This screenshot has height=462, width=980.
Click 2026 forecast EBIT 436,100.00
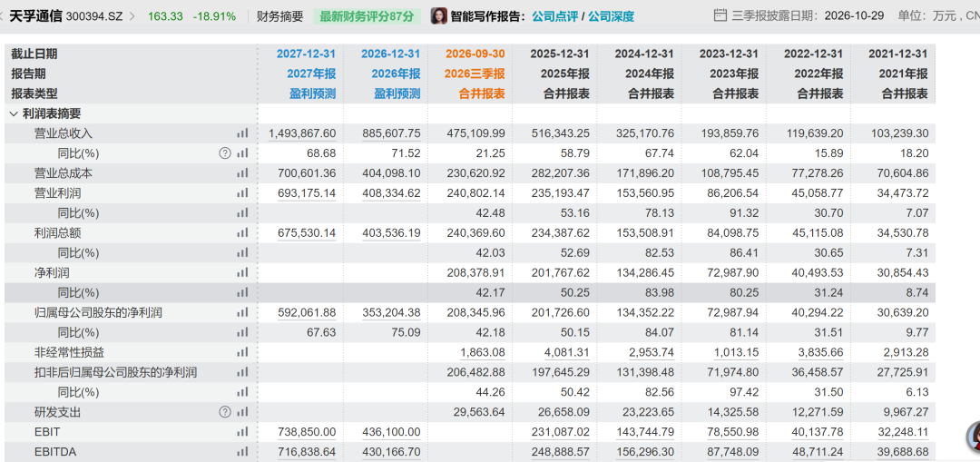pos(391,432)
